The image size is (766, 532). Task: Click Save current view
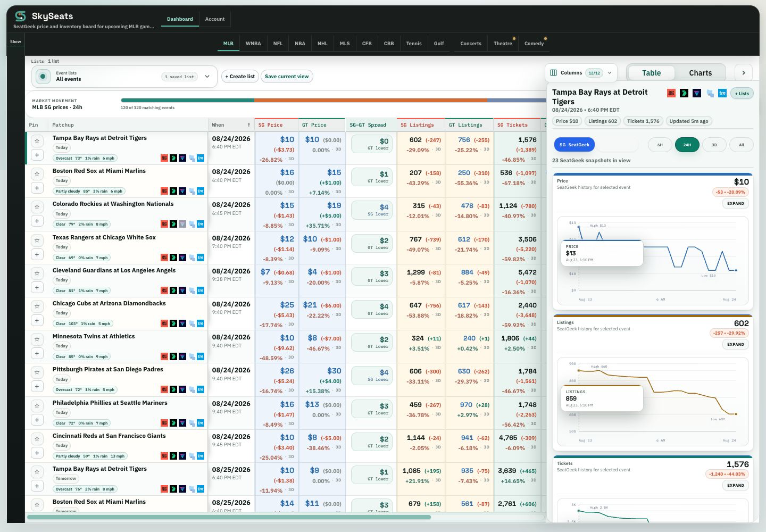click(x=287, y=77)
